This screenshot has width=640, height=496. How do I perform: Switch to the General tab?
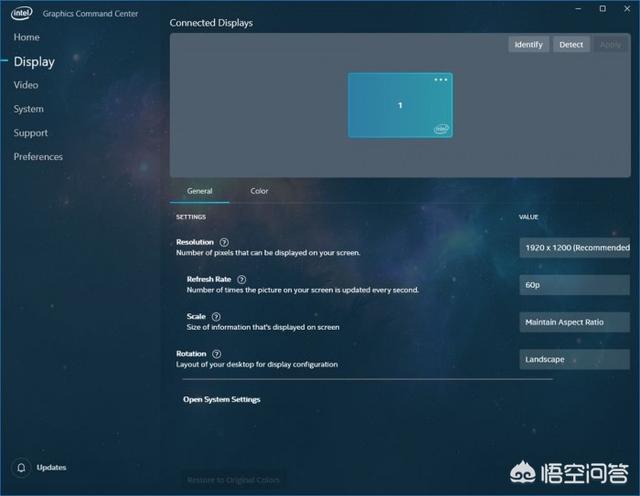point(200,191)
